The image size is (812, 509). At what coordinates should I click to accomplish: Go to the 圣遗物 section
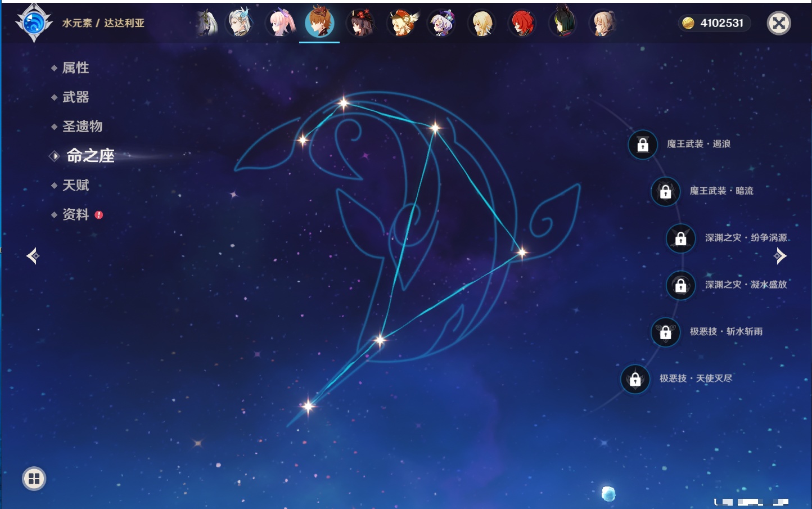[82, 127]
